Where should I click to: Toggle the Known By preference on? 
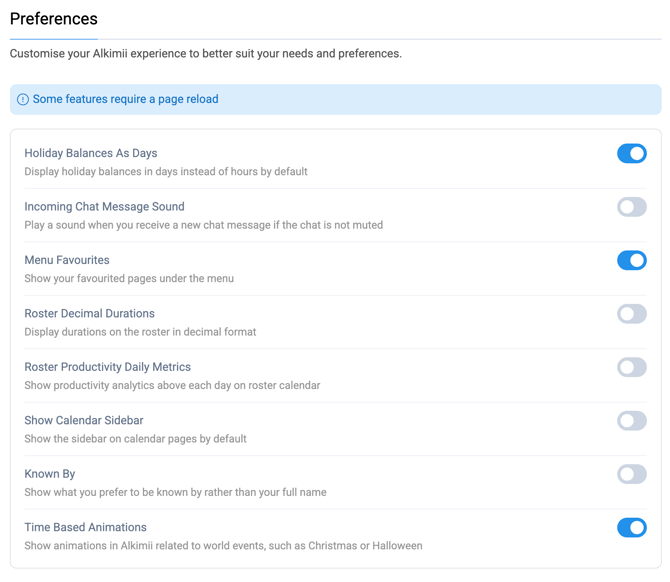coord(631,474)
